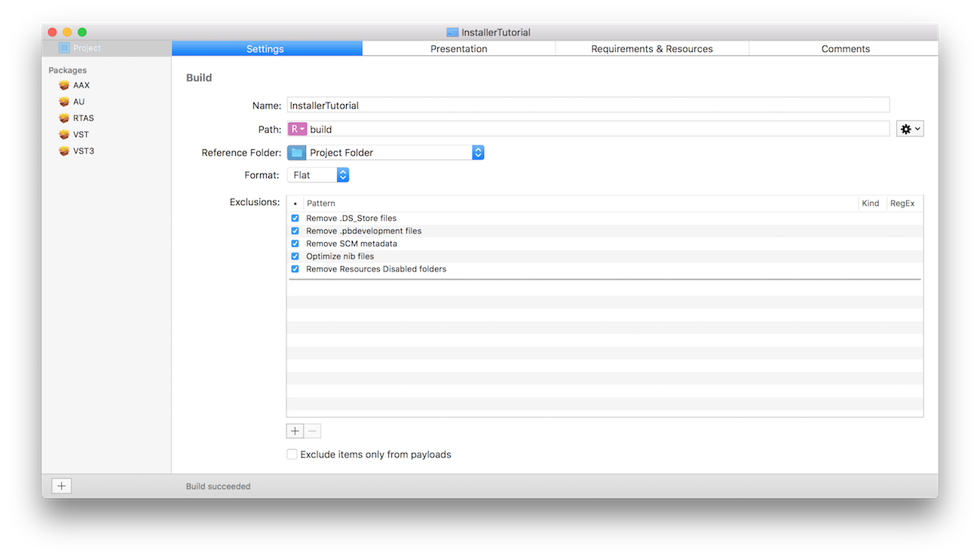Select the VST package icon
The width and height of the screenshot is (980, 558).
point(64,135)
